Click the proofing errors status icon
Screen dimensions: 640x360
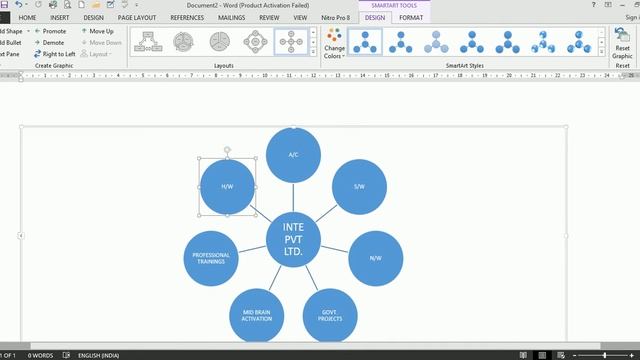click(66, 356)
